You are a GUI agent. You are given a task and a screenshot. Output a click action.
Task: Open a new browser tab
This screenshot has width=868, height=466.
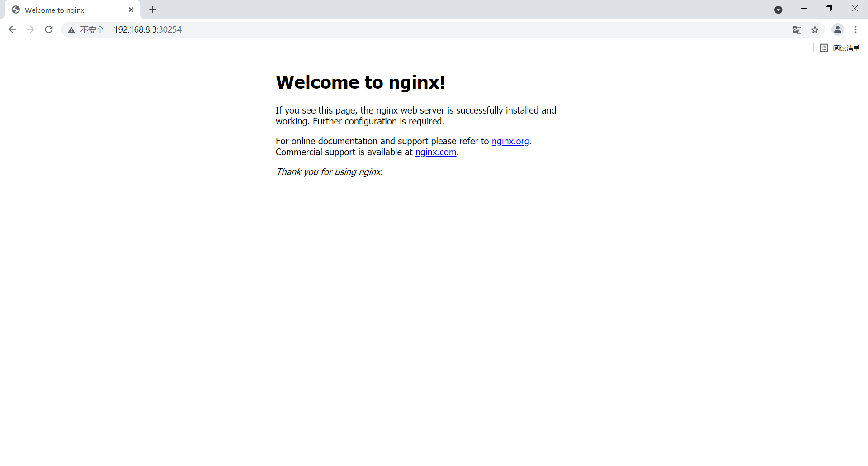(153, 10)
